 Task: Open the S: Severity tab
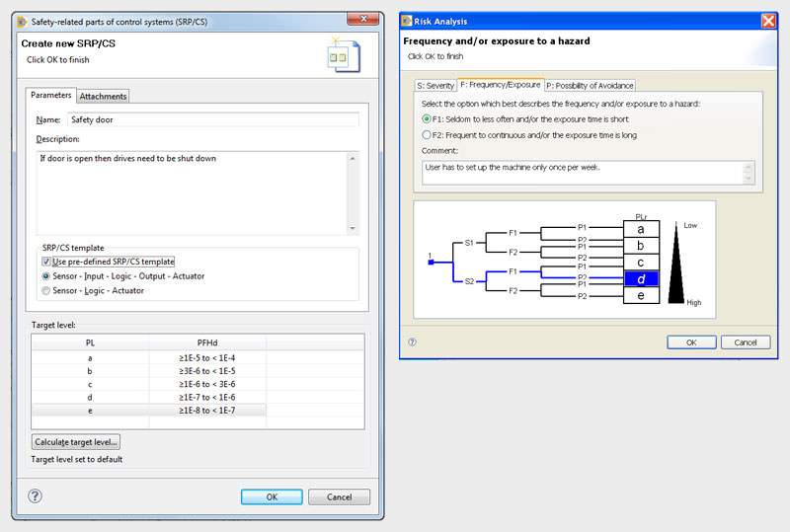[435, 86]
